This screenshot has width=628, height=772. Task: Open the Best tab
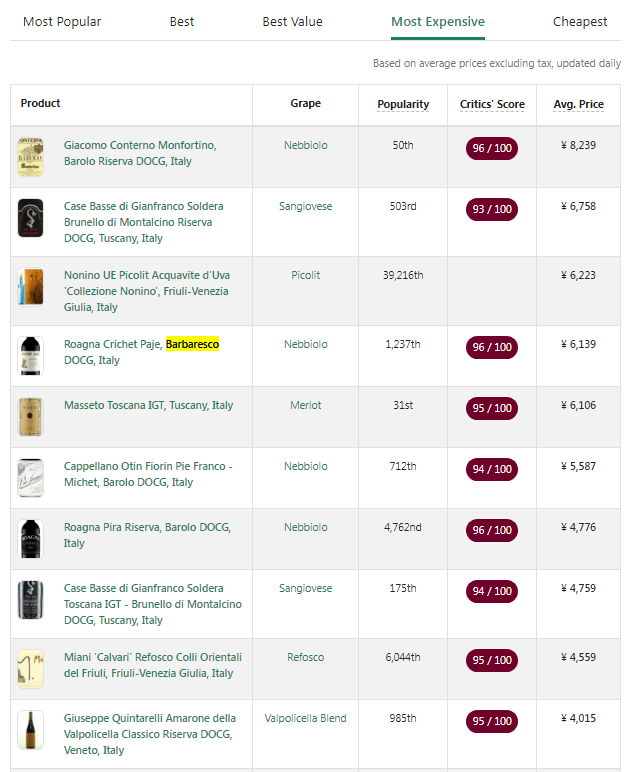[182, 21]
